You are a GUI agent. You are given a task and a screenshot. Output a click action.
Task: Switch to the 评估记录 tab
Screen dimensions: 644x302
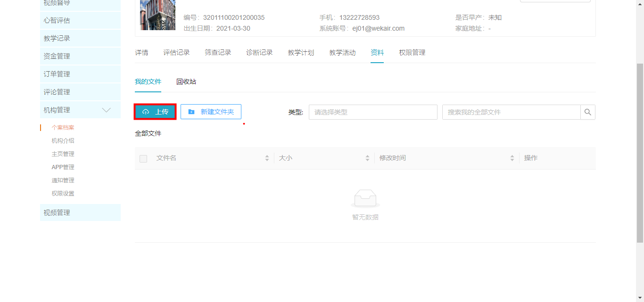(x=176, y=53)
